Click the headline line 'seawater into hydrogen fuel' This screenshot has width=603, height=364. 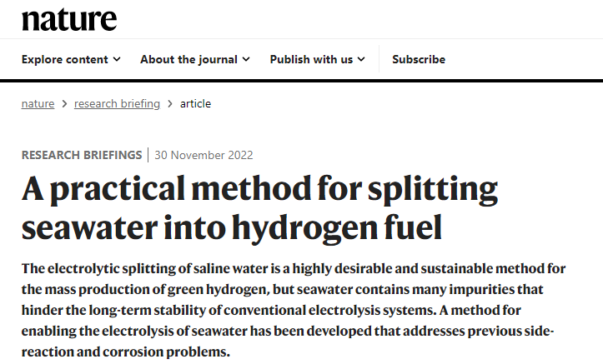232,228
